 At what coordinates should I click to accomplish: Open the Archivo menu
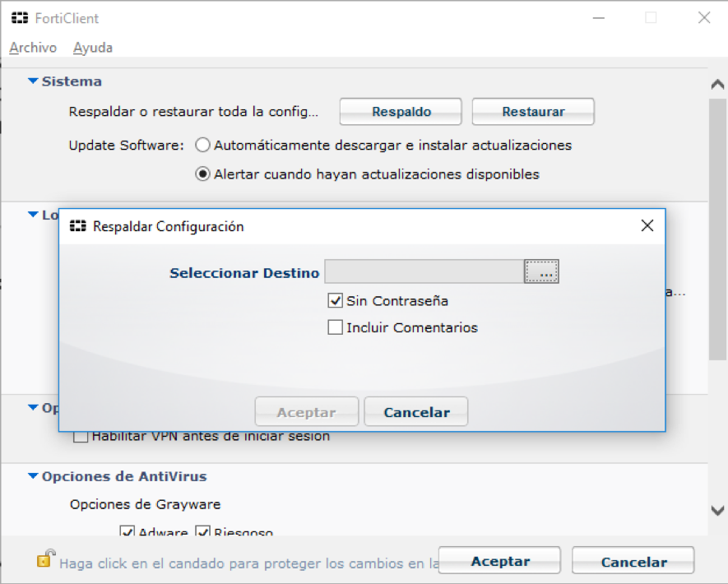point(33,48)
